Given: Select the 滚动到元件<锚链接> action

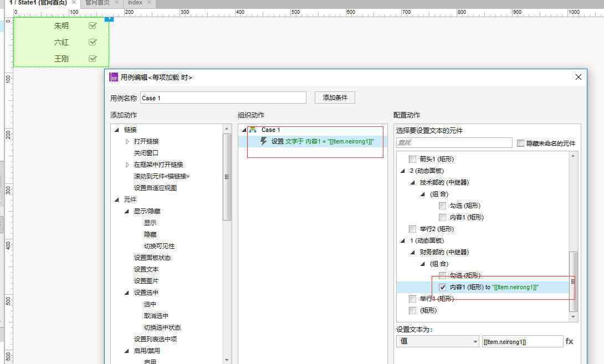Looking at the screenshot, I should click(x=161, y=176).
